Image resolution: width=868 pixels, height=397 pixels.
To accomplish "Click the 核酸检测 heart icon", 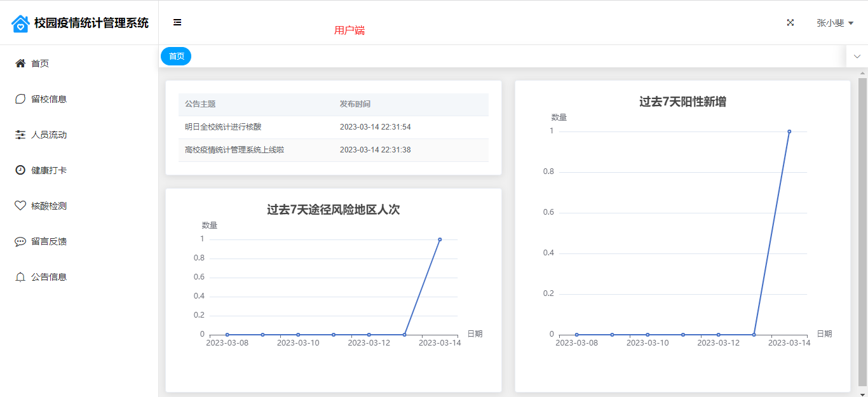I will click(x=20, y=206).
